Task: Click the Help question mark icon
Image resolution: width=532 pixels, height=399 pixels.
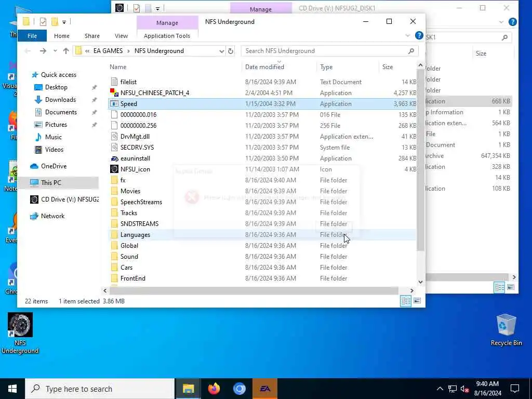Action: [419, 36]
